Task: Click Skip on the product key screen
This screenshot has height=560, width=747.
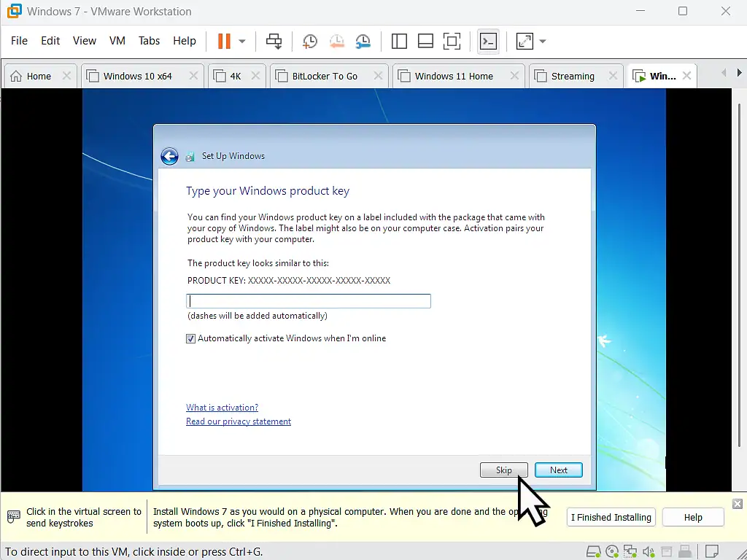Action: (504, 470)
